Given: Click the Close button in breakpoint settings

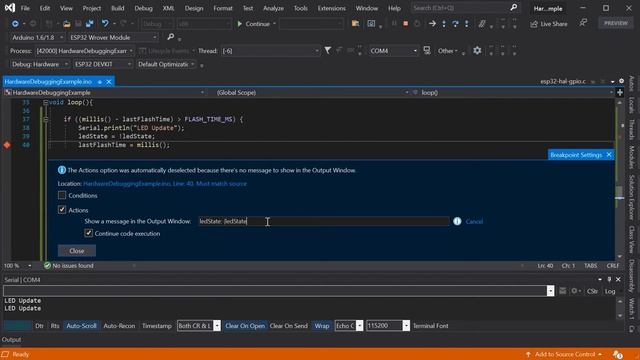Looking at the screenshot, I should tap(77, 251).
